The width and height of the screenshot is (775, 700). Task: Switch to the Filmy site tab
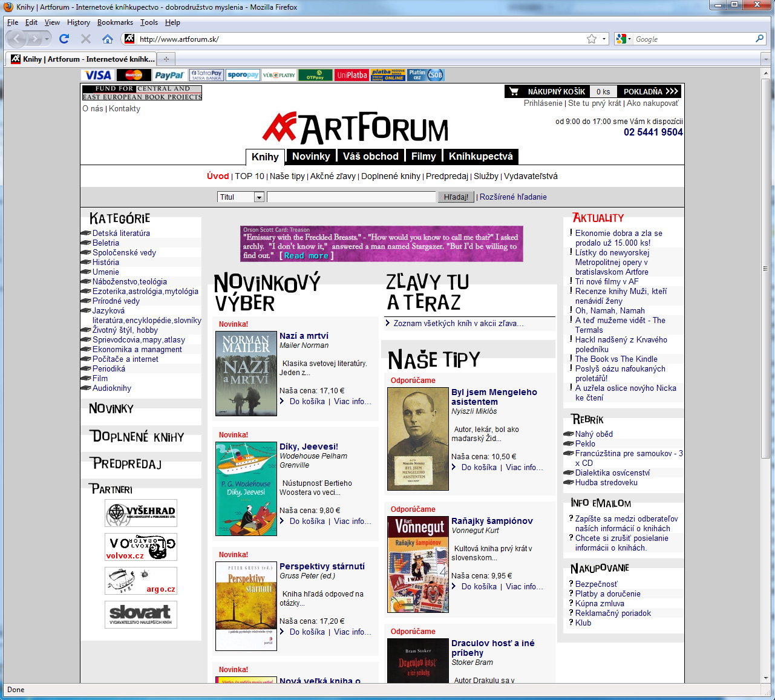pyautogui.click(x=423, y=156)
